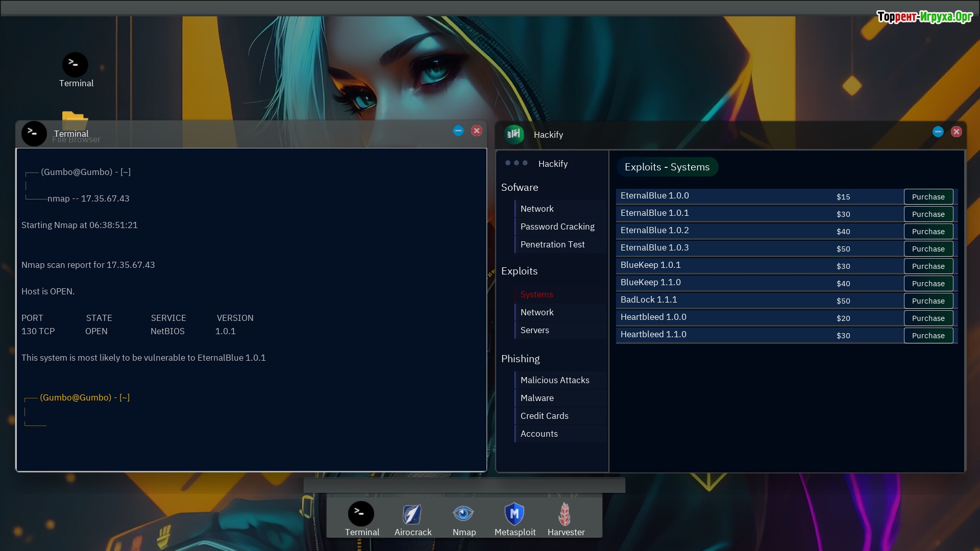Launch Harvester from the dock
Screen dimensions: 980x551
(x=565, y=514)
